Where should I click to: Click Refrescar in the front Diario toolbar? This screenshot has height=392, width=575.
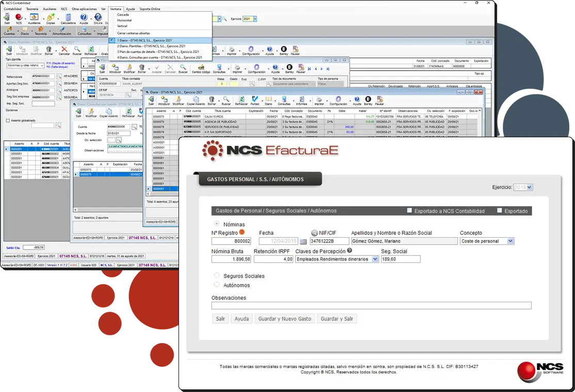tap(241, 101)
